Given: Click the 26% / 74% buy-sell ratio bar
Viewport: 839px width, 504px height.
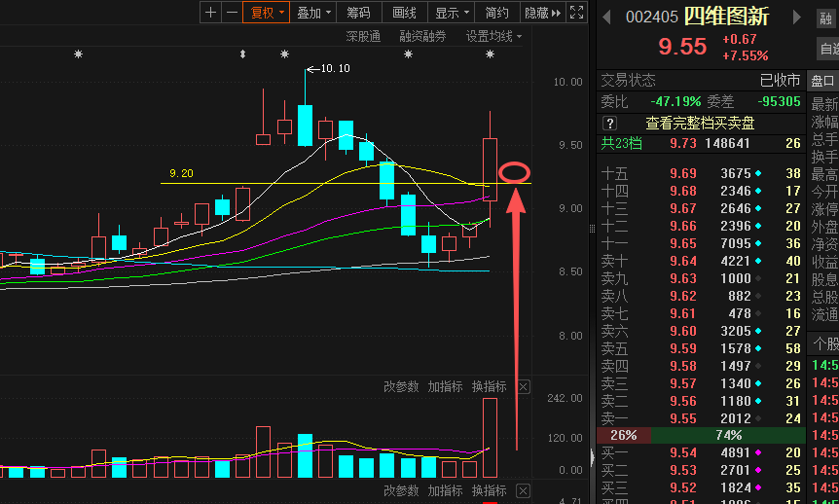Looking at the screenshot, I should coord(701,435).
